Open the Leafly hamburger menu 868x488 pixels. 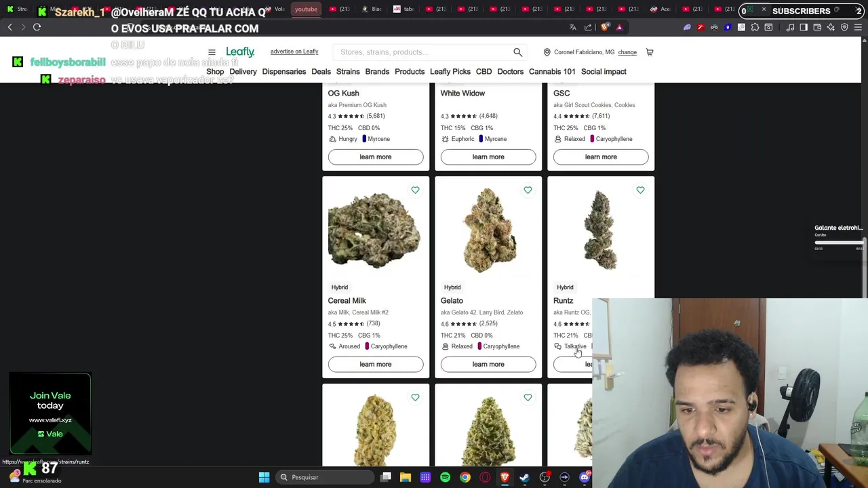point(212,52)
